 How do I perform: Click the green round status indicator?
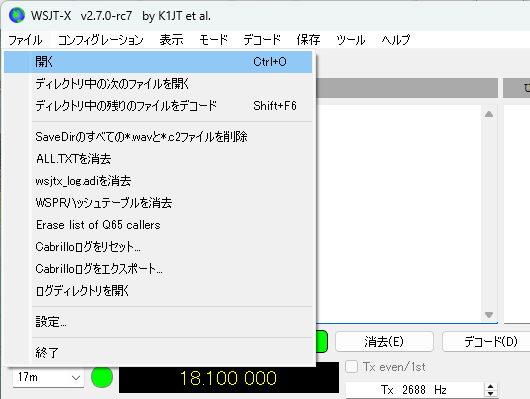click(x=102, y=377)
